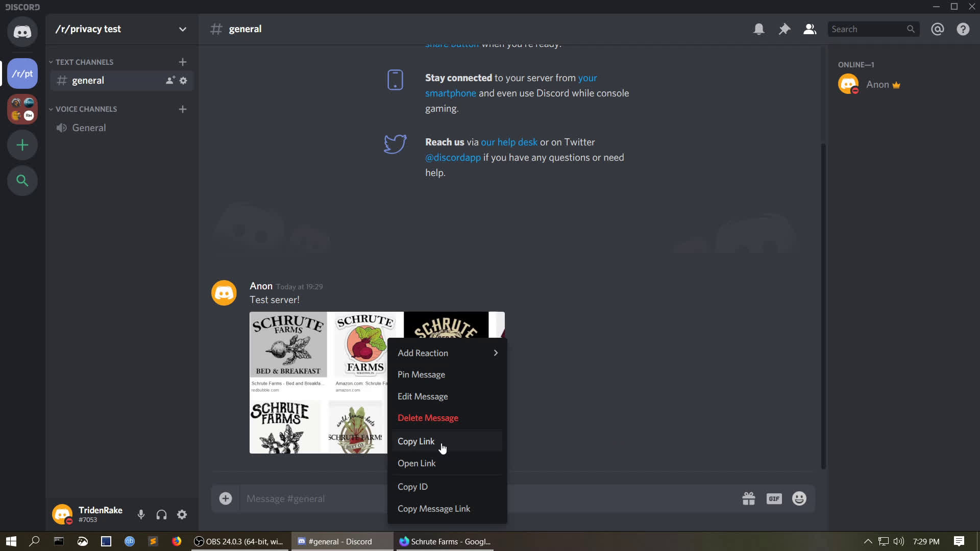Click the Add a Server plus button
The width and height of the screenshot is (980, 551).
(22, 145)
